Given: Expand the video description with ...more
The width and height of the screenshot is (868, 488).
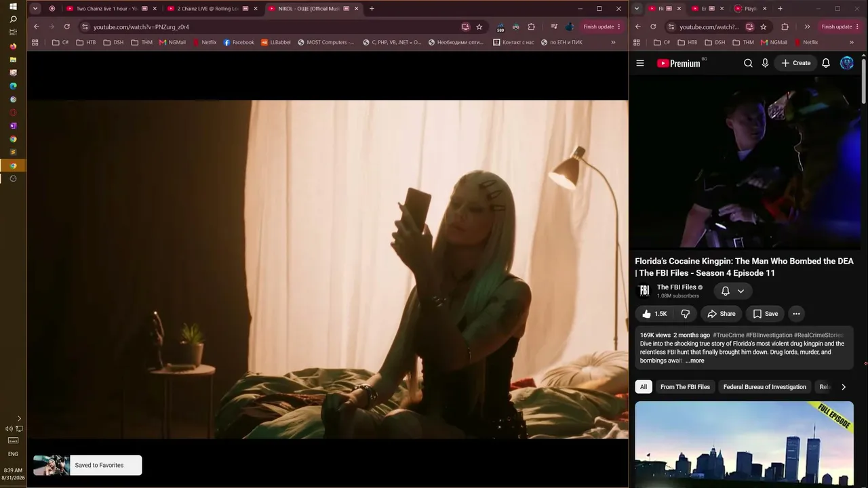Looking at the screenshot, I should point(695,361).
